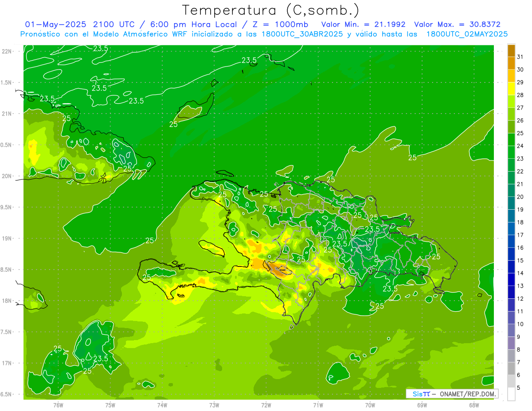Click the 73W longitude label

[214, 405]
